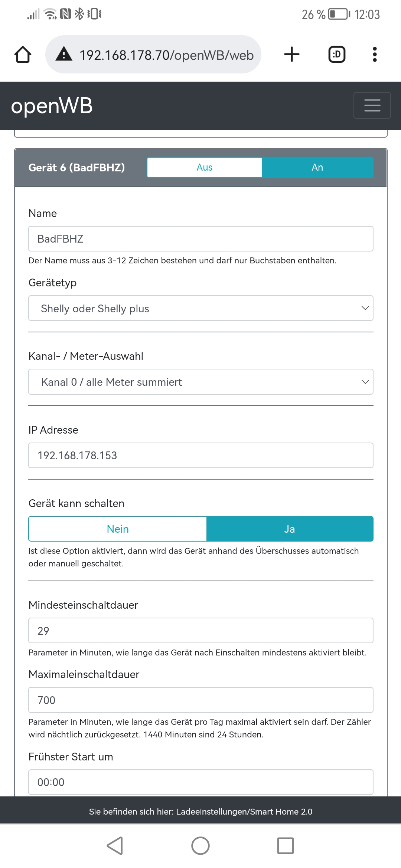The width and height of the screenshot is (401, 868).
Task: Tap the Android recent apps square
Action: [285, 846]
